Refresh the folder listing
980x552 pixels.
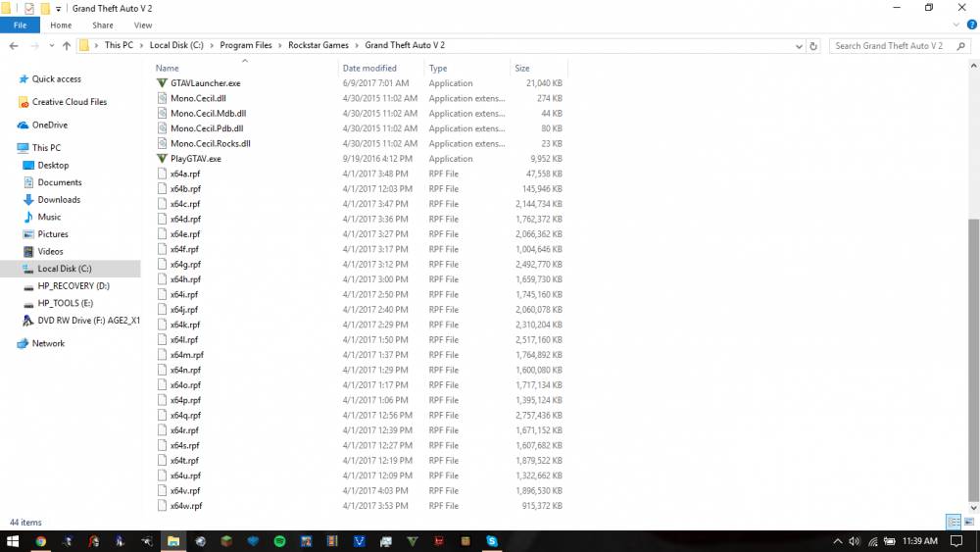point(813,46)
